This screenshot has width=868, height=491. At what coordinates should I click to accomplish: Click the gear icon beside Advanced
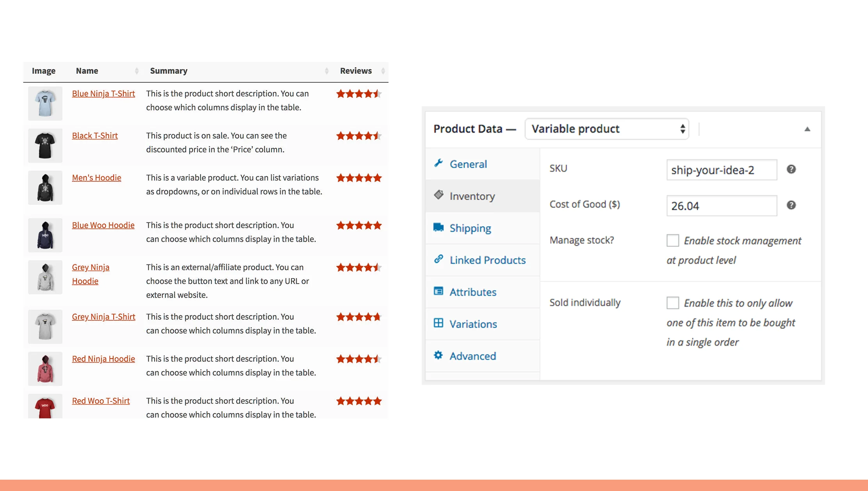(x=438, y=355)
